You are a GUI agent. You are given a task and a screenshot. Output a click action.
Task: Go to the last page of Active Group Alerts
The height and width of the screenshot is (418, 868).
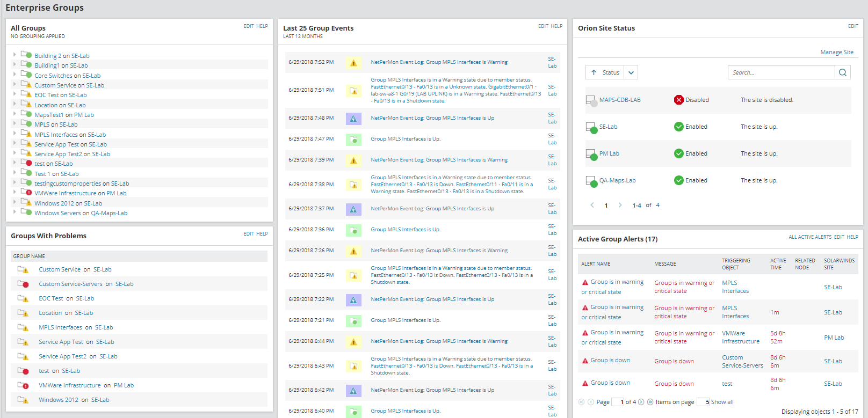click(x=650, y=402)
